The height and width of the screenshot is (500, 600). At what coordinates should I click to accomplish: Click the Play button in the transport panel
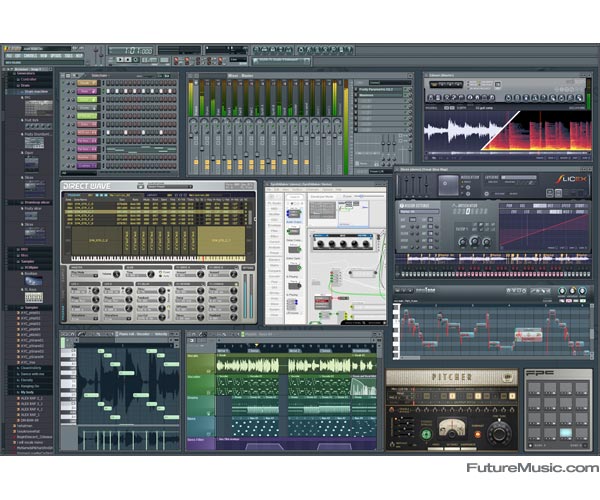click(120, 59)
